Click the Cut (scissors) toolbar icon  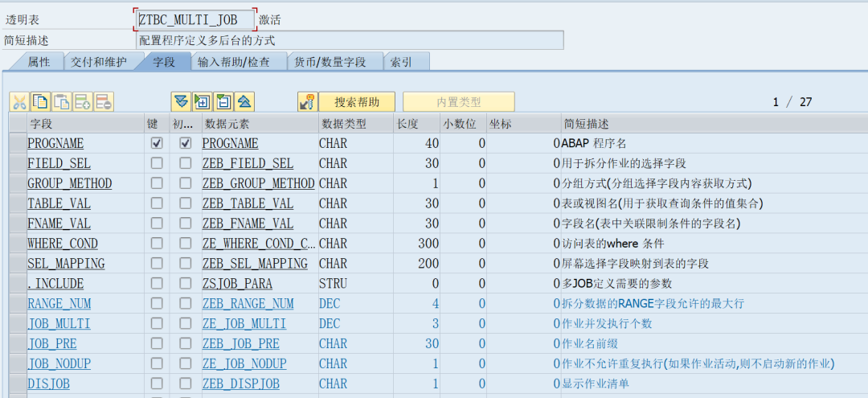pyautogui.click(x=19, y=102)
